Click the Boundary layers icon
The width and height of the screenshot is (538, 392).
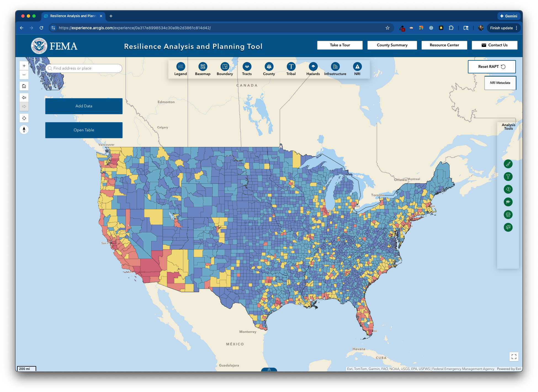tap(225, 66)
